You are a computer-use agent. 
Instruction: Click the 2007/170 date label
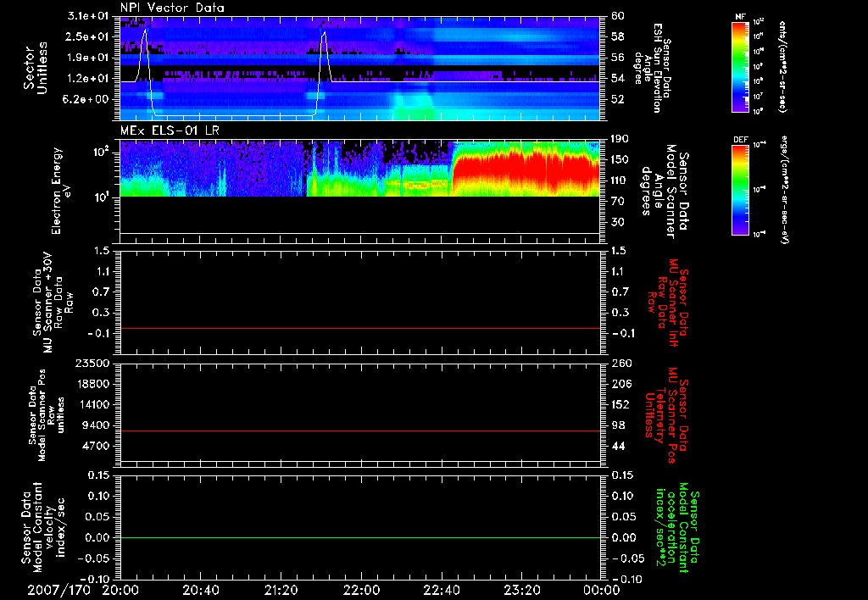click(x=58, y=589)
